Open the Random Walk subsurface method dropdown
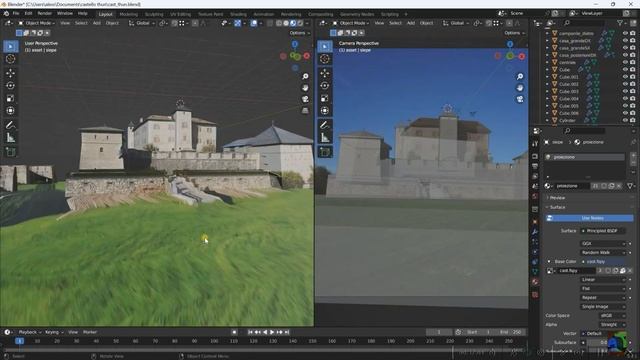Screen dimensions: 640x360 tap(603, 253)
